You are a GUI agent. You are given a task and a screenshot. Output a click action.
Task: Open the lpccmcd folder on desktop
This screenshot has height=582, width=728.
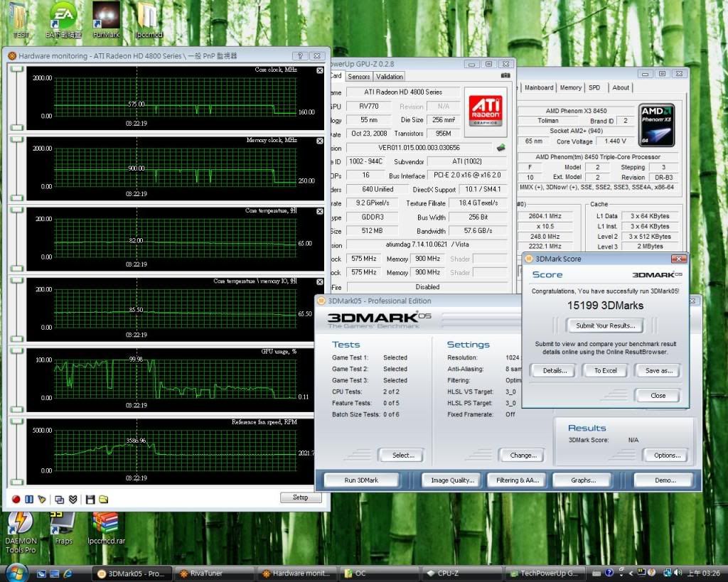point(149,21)
